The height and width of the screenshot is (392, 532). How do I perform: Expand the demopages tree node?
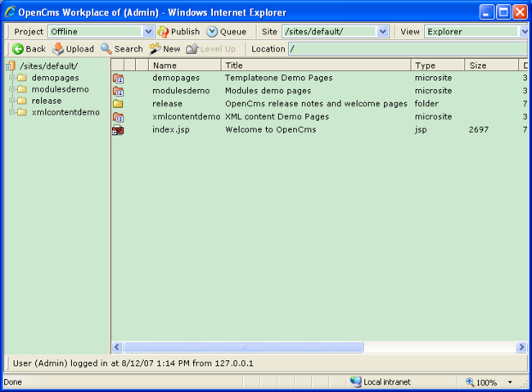[12, 78]
